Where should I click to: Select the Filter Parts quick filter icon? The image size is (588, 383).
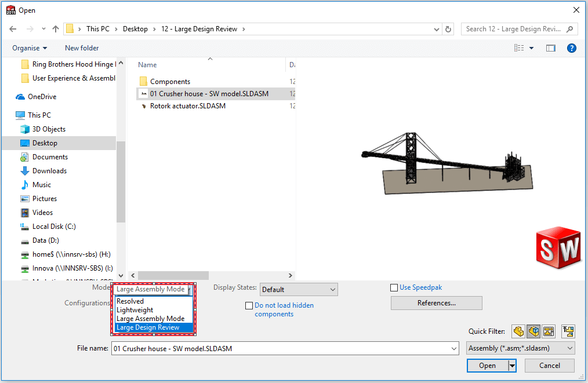pyautogui.click(x=518, y=331)
